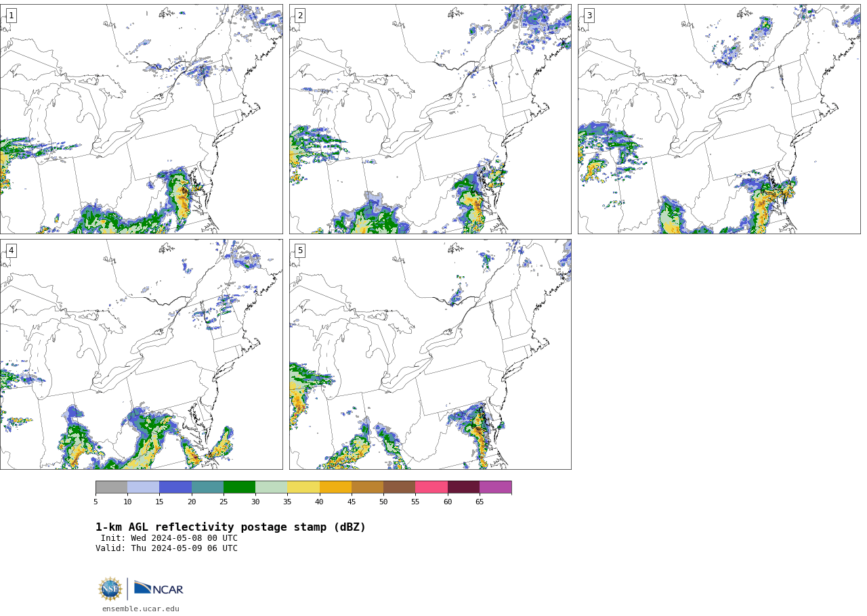Click panel number label 5
Viewport: 867px width, 616px height.
pos(300,250)
